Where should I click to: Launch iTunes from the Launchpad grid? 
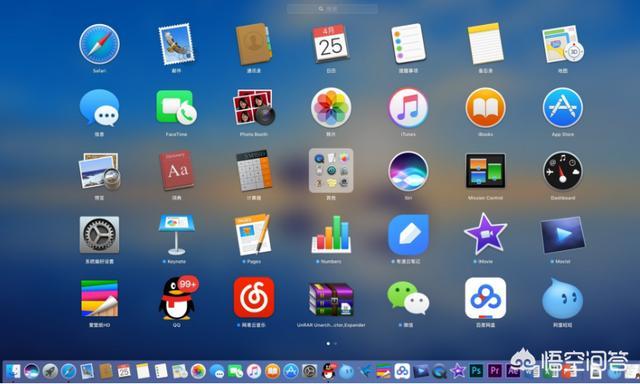point(408,108)
